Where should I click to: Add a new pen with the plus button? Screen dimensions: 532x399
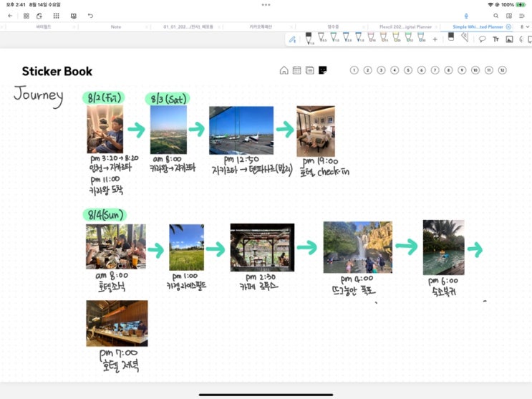pos(435,39)
